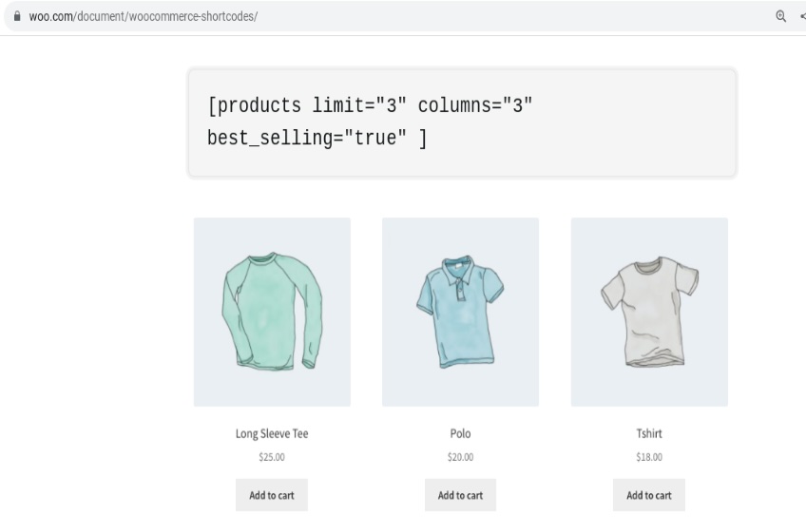The width and height of the screenshot is (806, 532).
Task: Add the Tshirt to cart
Action: point(649,495)
